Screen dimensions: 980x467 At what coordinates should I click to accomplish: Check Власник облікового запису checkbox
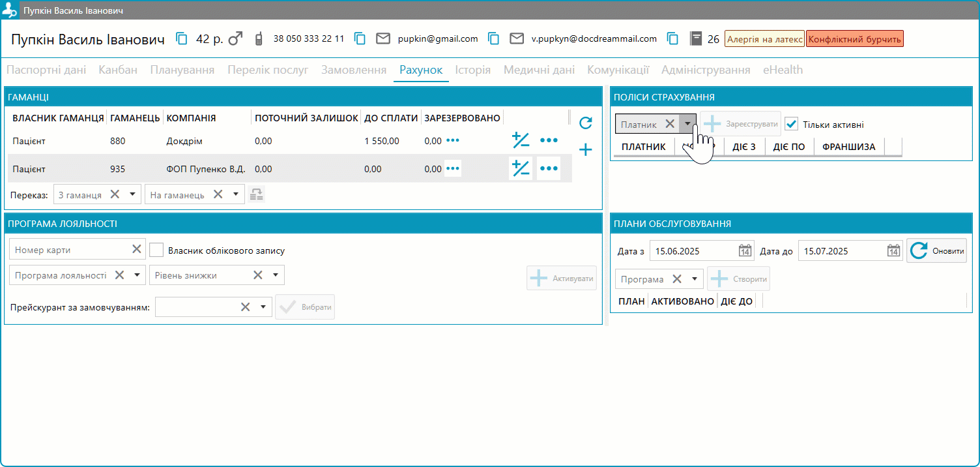tap(156, 250)
